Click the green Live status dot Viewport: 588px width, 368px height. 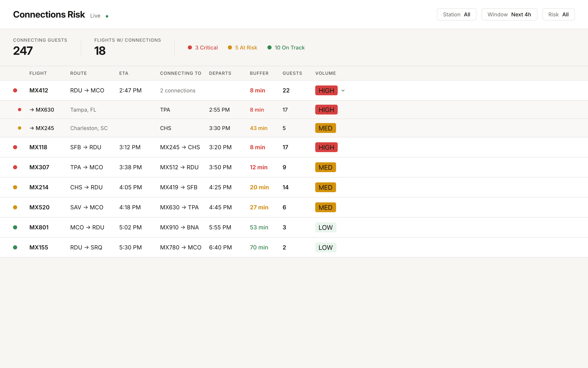tap(107, 16)
